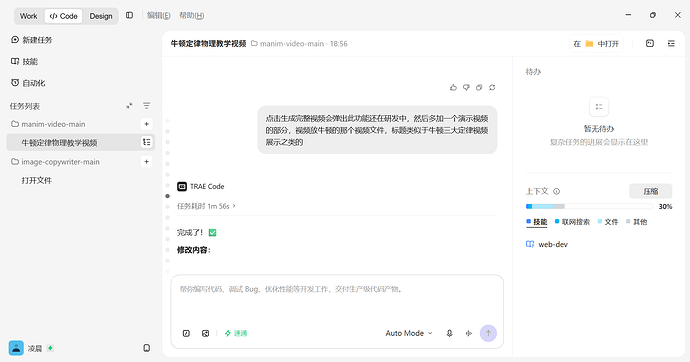Expand the 任务耗时 1m 56s details
Image resolution: width=690 pixels, height=362 pixels.
[206, 206]
